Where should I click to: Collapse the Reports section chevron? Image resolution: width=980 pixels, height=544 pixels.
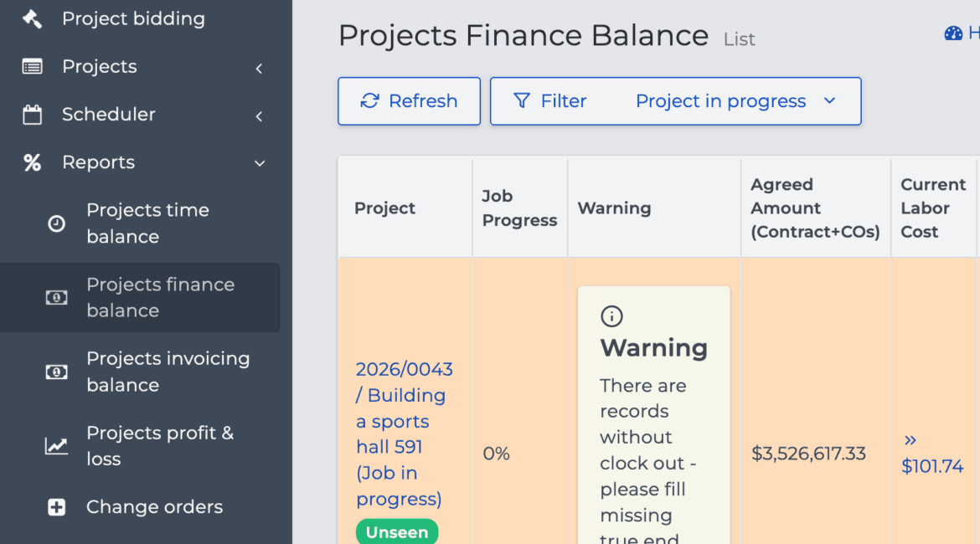click(x=259, y=163)
